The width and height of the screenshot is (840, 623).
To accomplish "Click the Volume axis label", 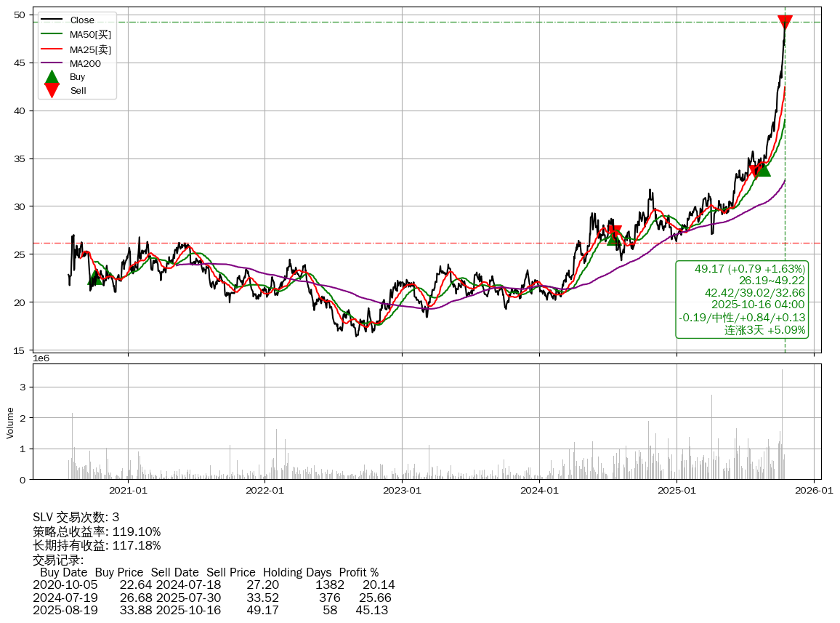I will [10, 422].
